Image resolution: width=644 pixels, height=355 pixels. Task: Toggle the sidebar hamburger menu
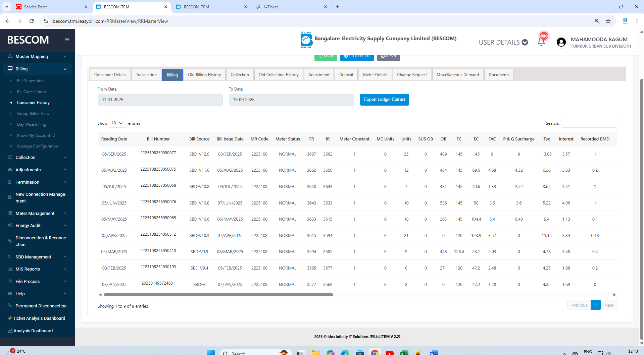[67, 40]
